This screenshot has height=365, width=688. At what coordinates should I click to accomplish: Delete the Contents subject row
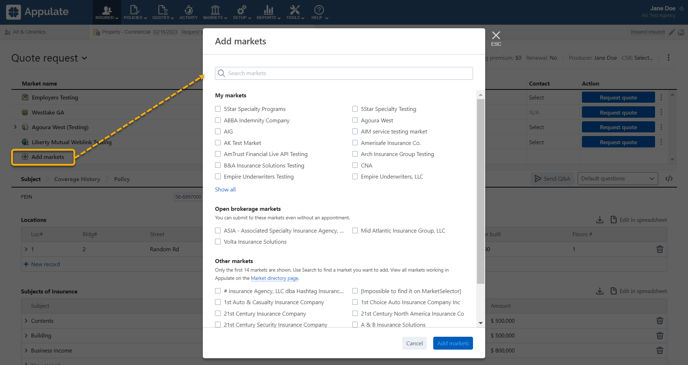659,321
